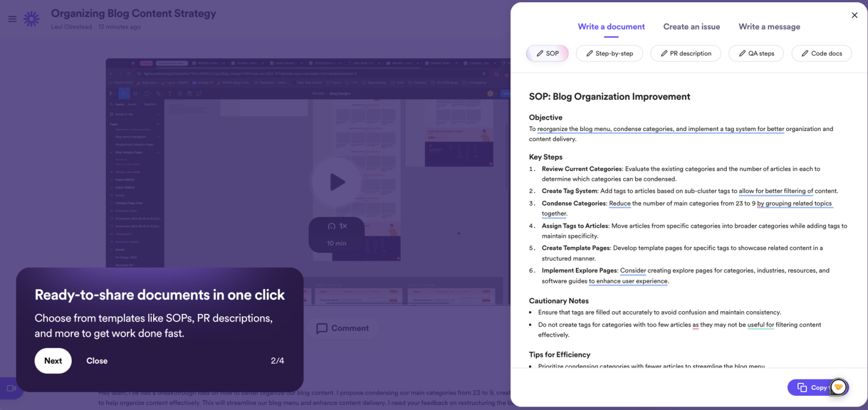Switch to the Write a message tab
This screenshot has height=410, width=868.
tap(769, 27)
